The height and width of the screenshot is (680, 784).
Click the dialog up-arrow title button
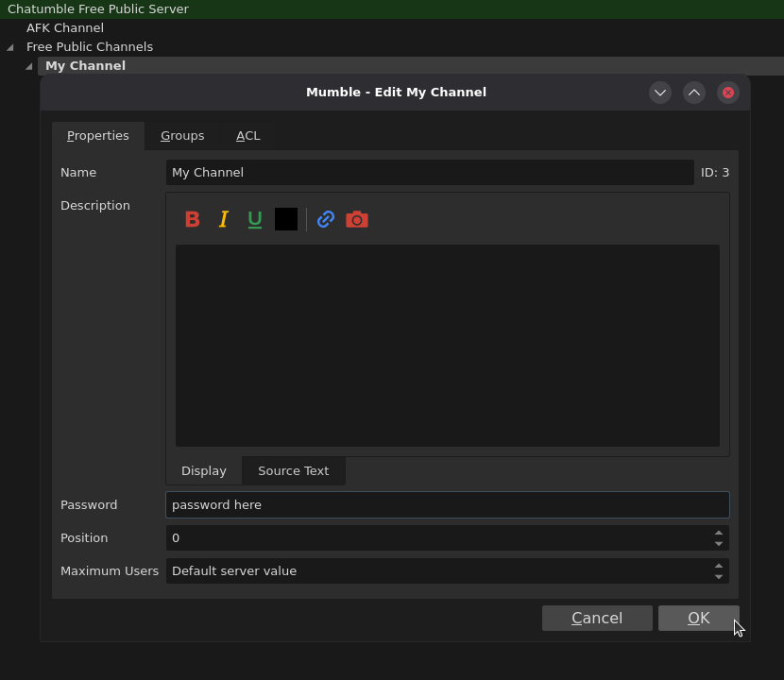[x=694, y=93]
